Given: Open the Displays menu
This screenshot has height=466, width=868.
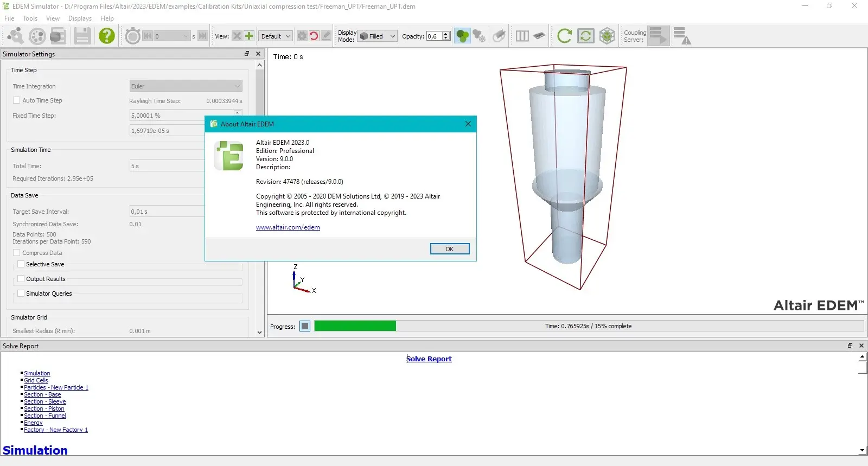Looking at the screenshot, I should 80,18.
